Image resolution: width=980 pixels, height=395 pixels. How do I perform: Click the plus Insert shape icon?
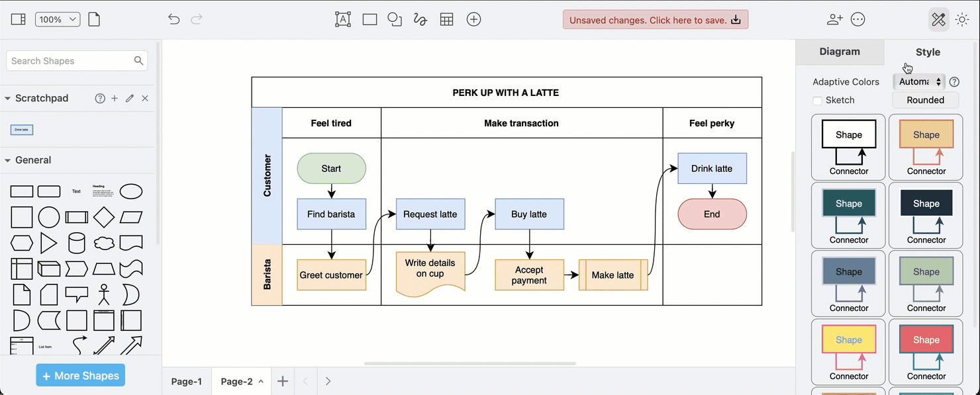pyautogui.click(x=473, y=19)
